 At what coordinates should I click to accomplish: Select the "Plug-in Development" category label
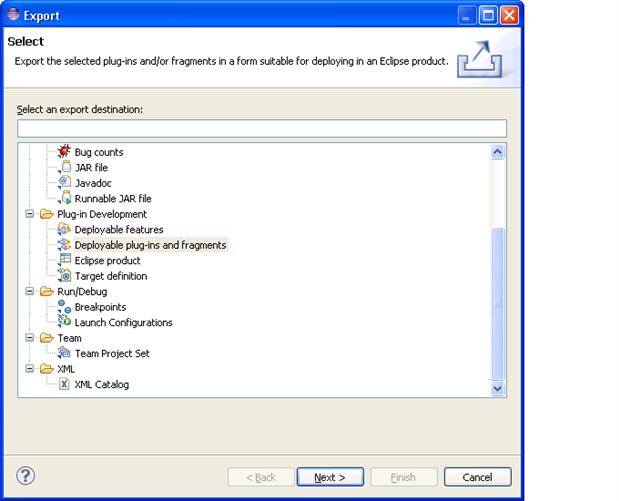coord(102,214)
